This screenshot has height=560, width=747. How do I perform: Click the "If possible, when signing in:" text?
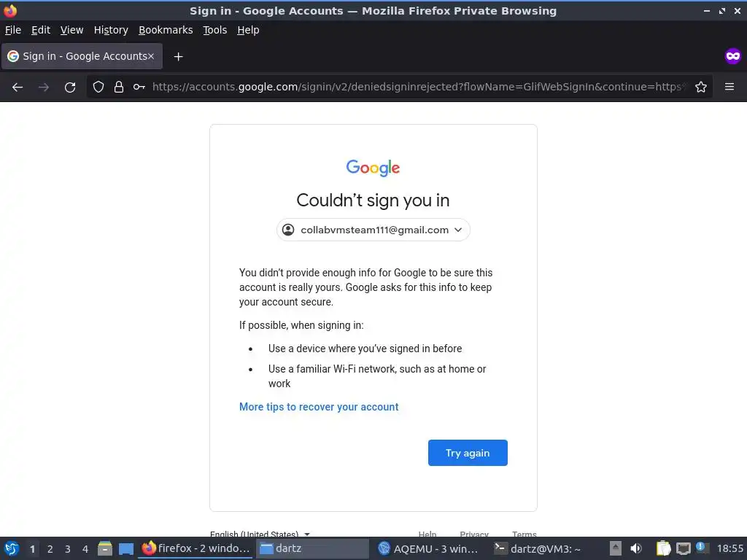point(301,325)
